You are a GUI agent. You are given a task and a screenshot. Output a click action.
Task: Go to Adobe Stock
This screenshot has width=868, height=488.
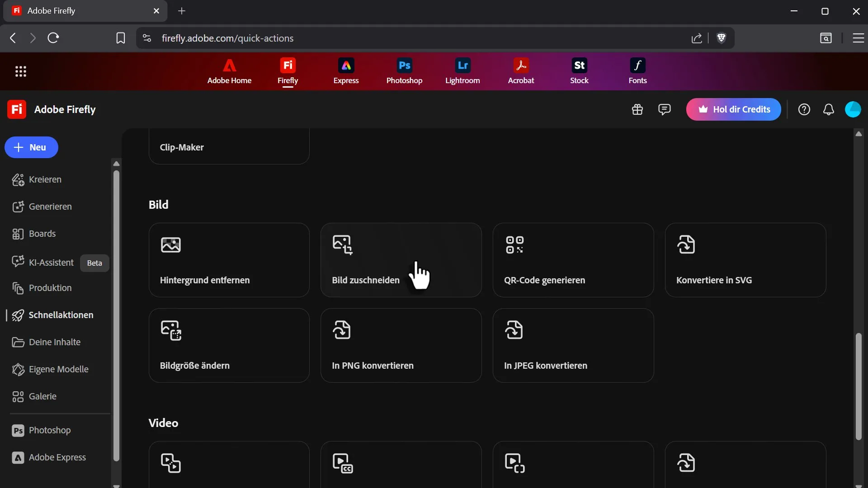(579, 71)
